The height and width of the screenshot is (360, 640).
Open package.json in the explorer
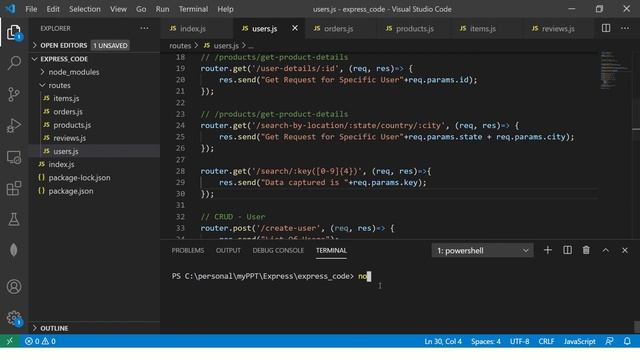coord(71,191)
